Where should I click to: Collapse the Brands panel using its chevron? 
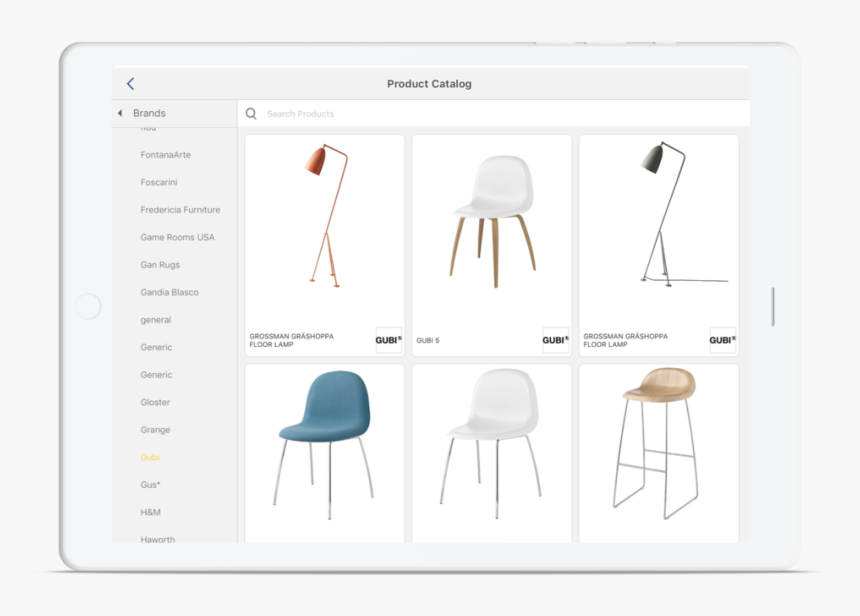(122, 113)
